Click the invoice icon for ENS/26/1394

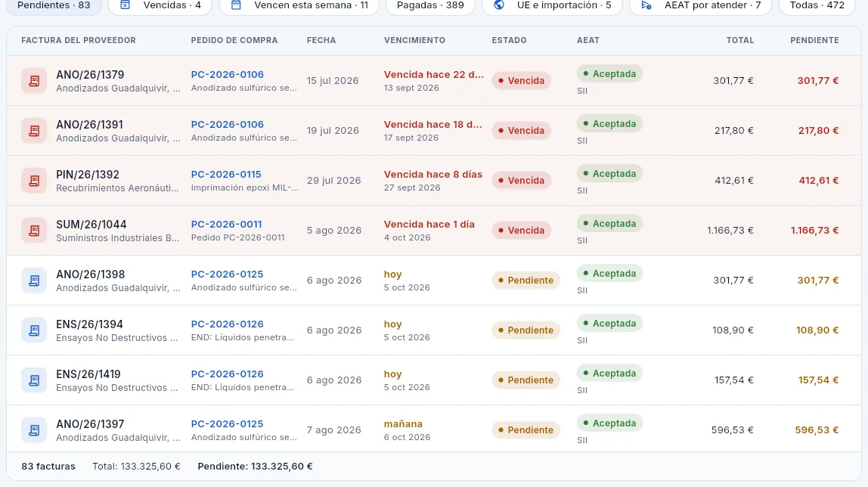click(34, 330)
